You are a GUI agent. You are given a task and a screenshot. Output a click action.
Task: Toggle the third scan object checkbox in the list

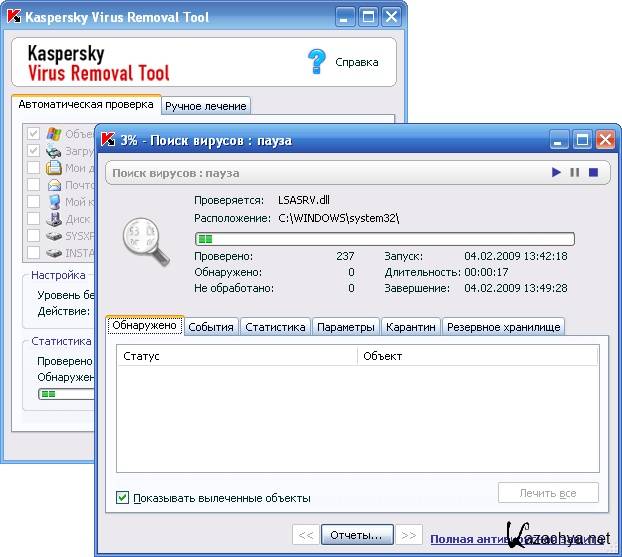coord(34,168)
